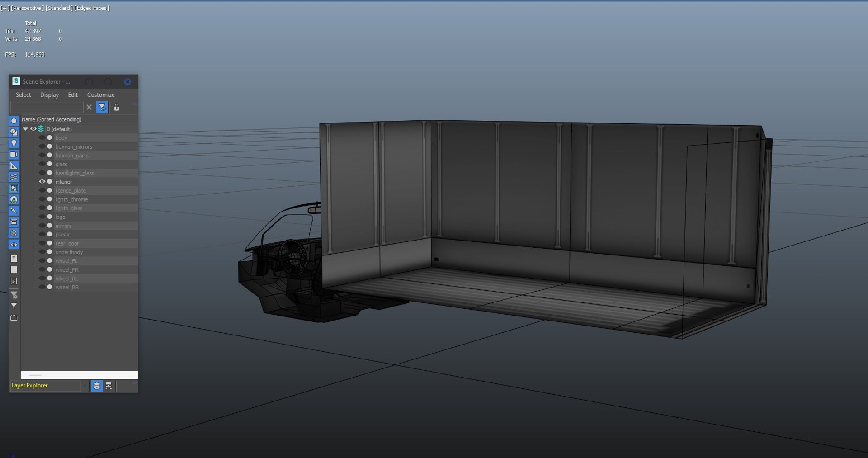
Task: Open the Select menu in Scene Explorer
Action: (x=24, y=95)
